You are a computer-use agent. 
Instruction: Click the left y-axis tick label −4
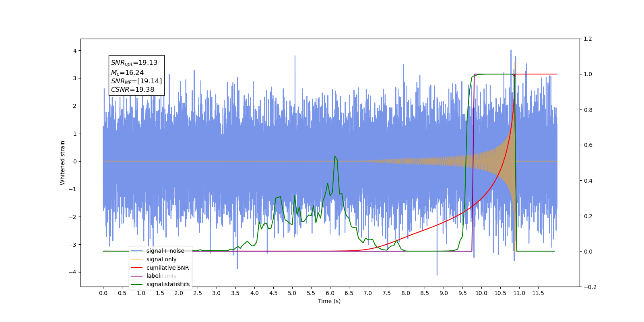(72, 272)
